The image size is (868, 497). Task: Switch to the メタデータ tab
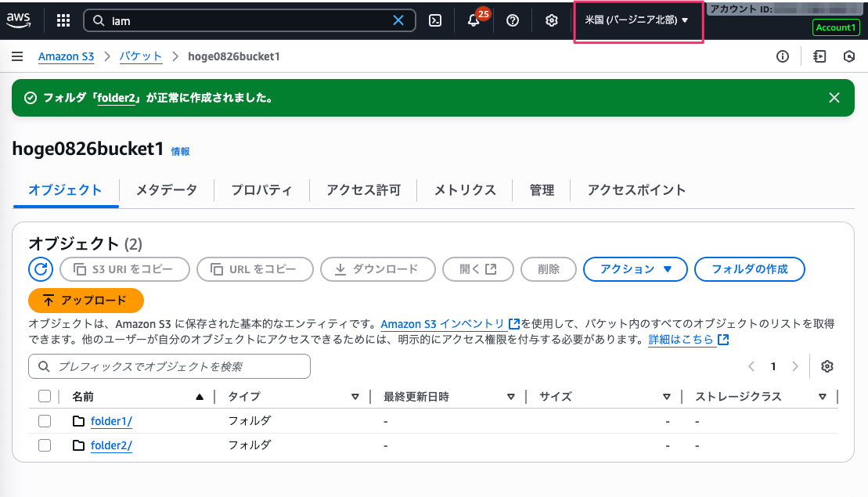tap(167, 190)
